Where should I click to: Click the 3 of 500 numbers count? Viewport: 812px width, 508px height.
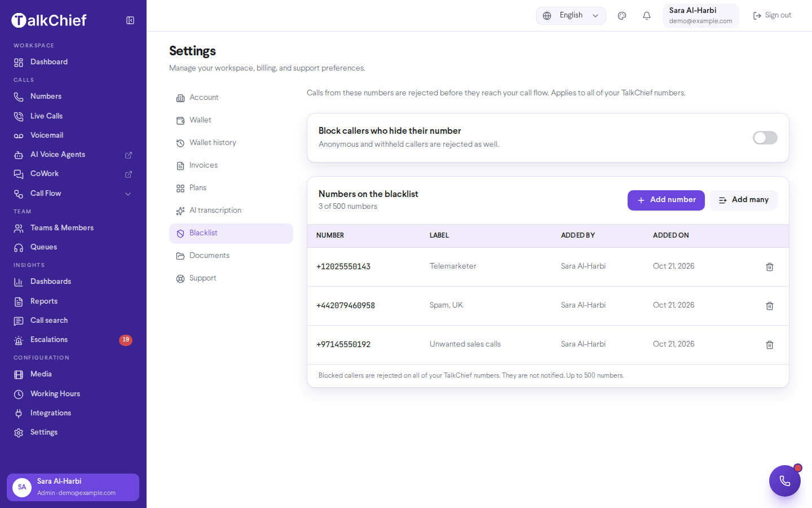[x=348, y=207]
